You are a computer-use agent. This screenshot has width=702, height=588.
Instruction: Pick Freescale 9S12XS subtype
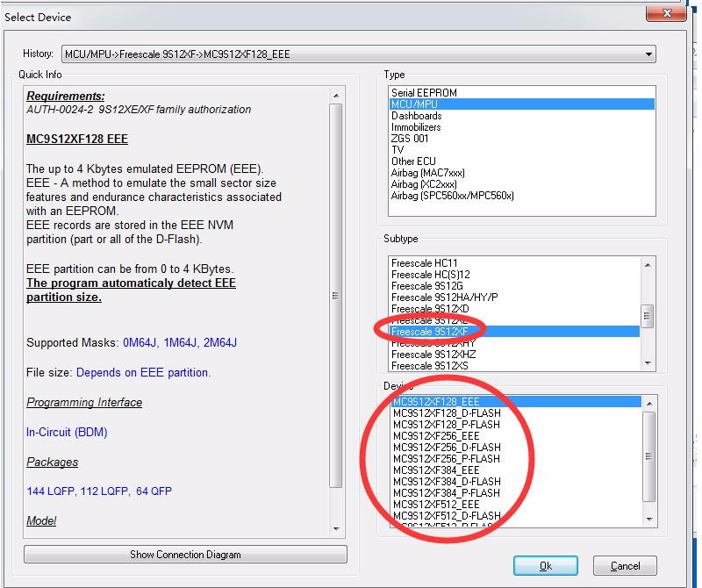(515, 366)
